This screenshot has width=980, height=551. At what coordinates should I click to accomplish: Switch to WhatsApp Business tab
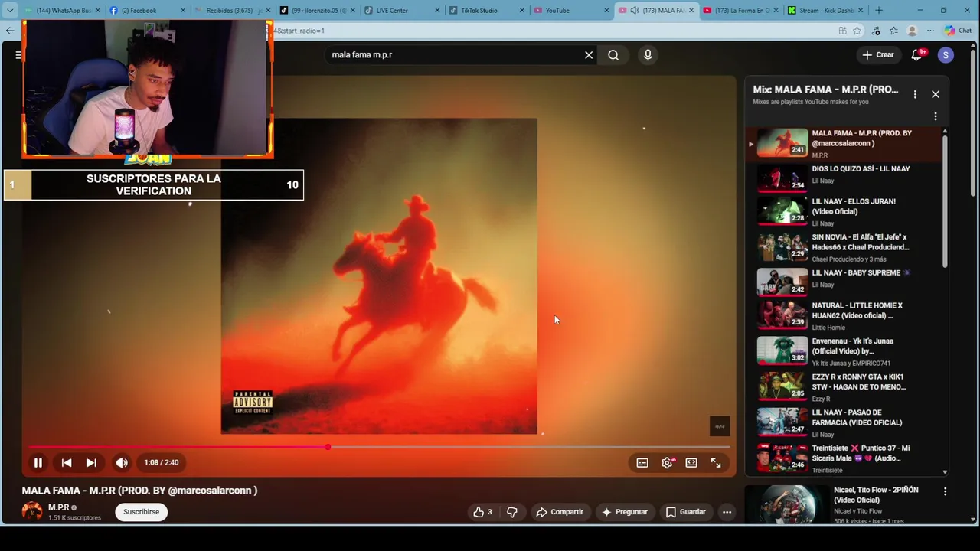pos(63,11)
